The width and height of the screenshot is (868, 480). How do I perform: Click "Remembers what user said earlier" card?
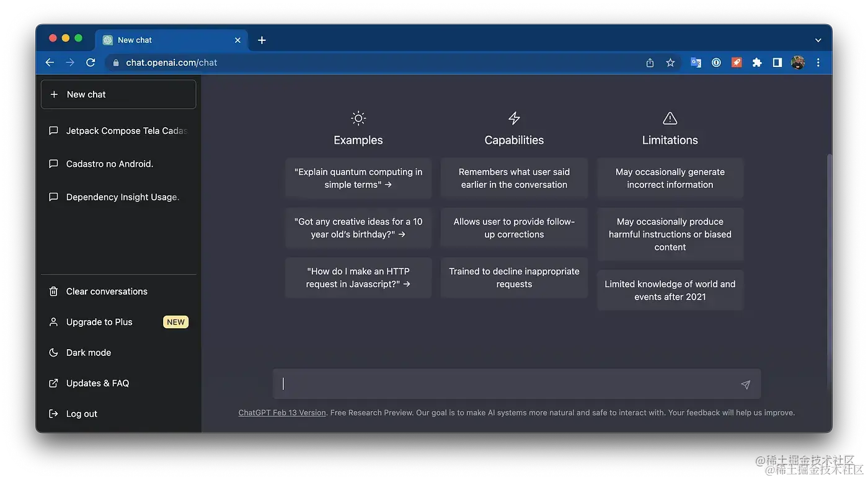click(514, 178)
